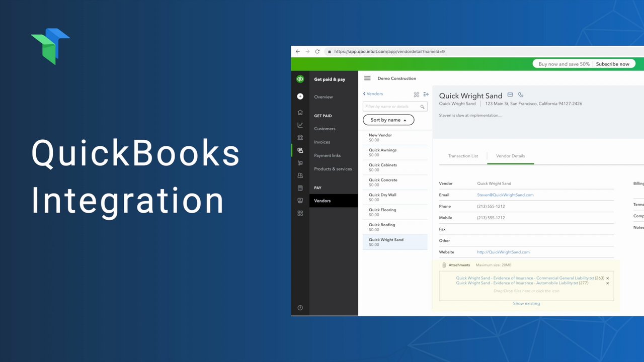
Task: Open Payment links in side menu
Action: [327, 155]
